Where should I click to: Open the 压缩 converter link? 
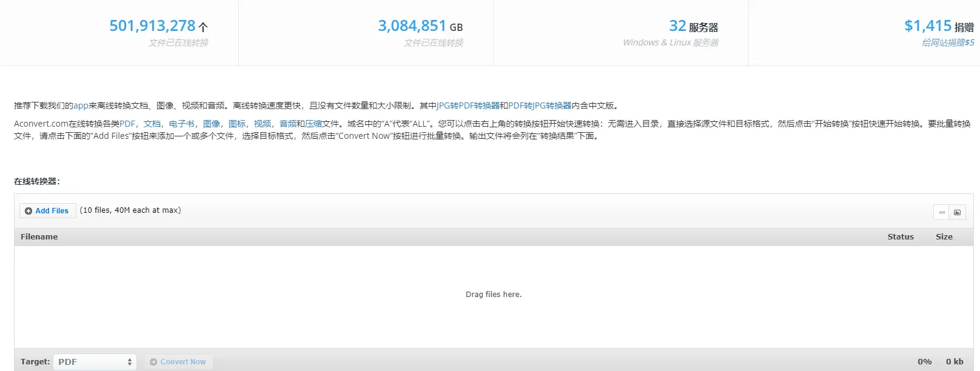click(314, 124)
